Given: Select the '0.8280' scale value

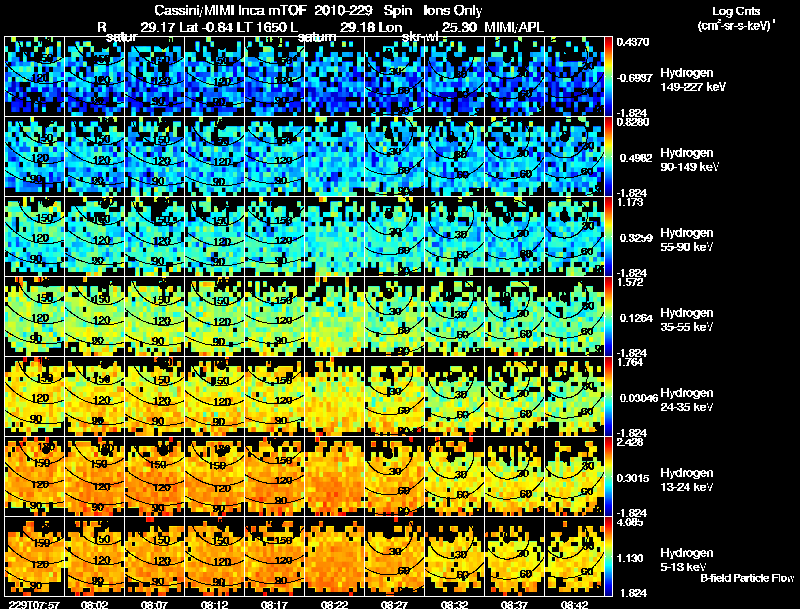Looking at the screenshot, I should 633,122.
